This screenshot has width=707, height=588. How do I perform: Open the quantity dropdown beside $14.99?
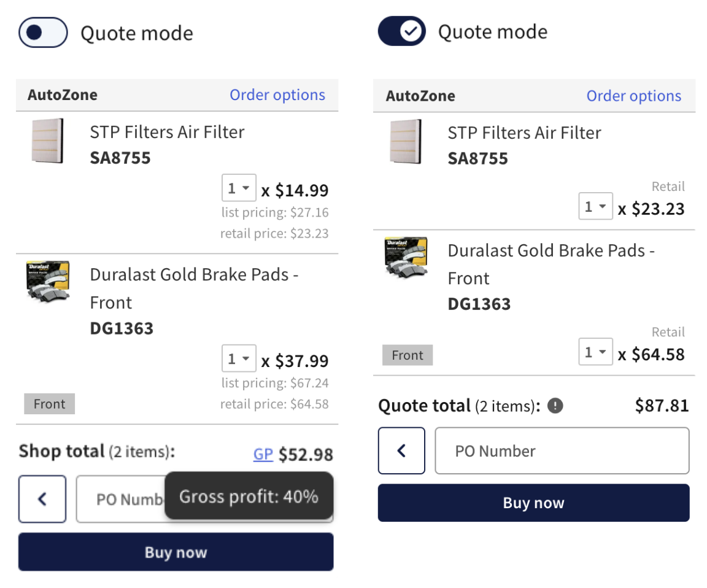pyautogui.click(x=239, y=188)
